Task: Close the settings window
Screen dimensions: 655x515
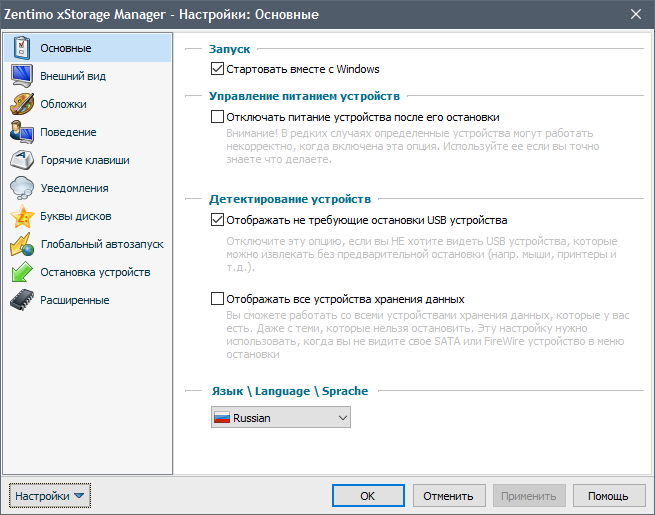Action: [636, 14]
